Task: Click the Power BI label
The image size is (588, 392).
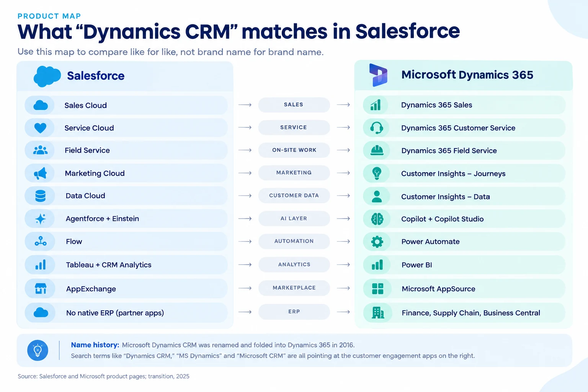Action: pyautogui.click(x=417, y=265)
